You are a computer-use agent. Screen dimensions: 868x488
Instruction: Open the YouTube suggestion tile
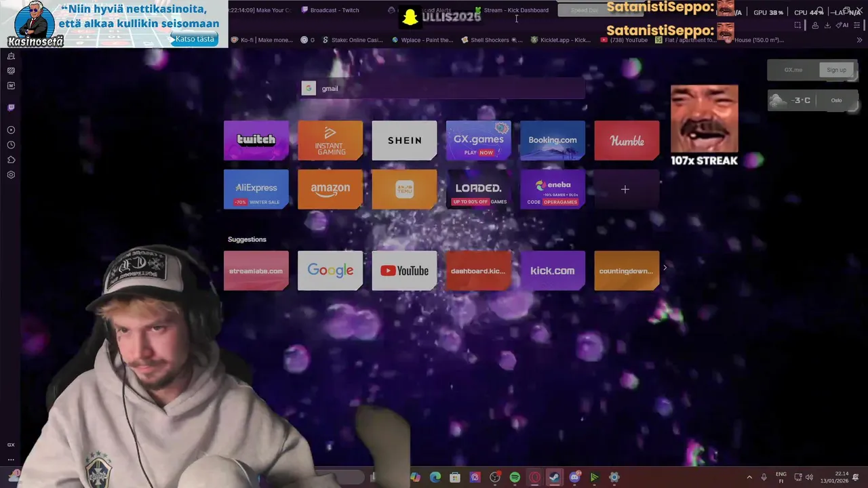[404, 270]
